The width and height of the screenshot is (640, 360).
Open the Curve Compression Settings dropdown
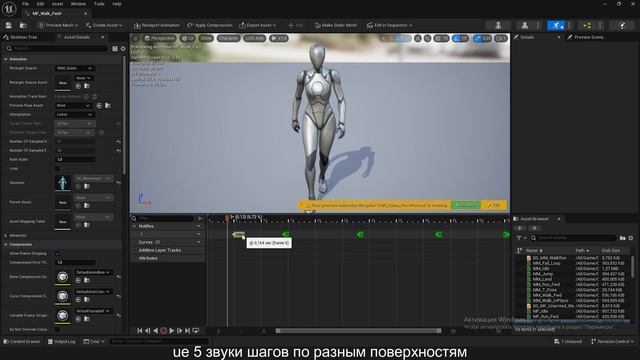click(93, 292)
